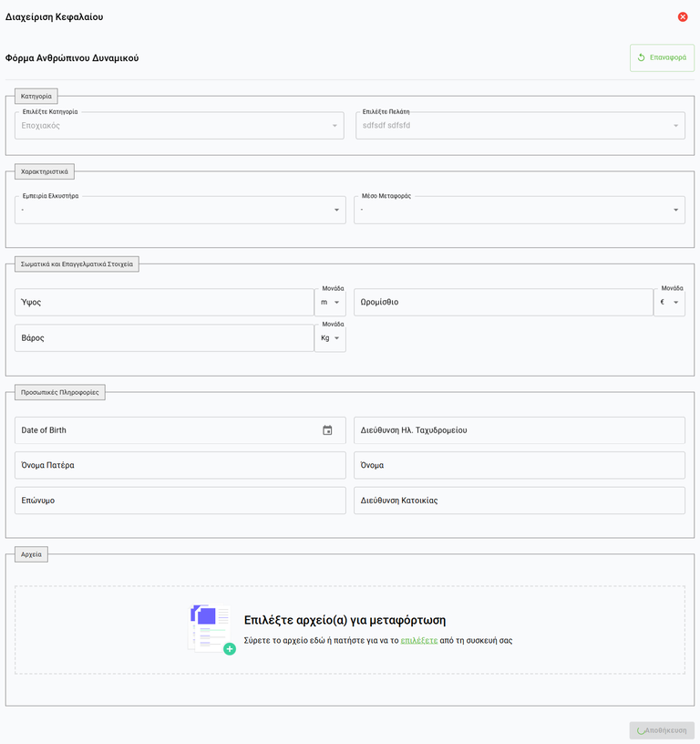Click the file upload illustration icon
The width and height of the screenshot is (700, 744).
(211, 629)
